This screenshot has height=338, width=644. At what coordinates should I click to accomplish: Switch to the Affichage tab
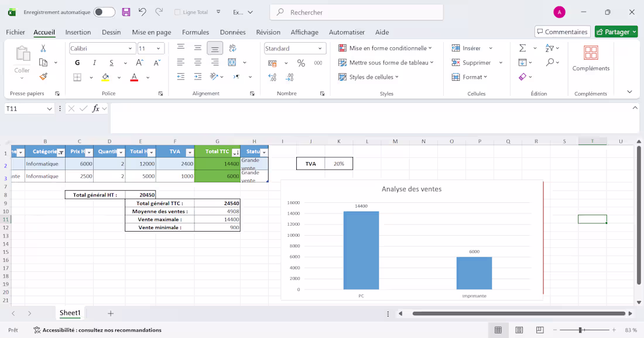coord(304,32)
